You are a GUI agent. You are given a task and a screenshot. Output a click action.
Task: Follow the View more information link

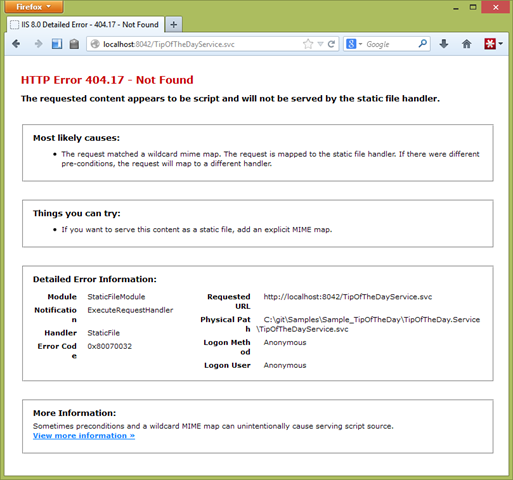point(84,436)
